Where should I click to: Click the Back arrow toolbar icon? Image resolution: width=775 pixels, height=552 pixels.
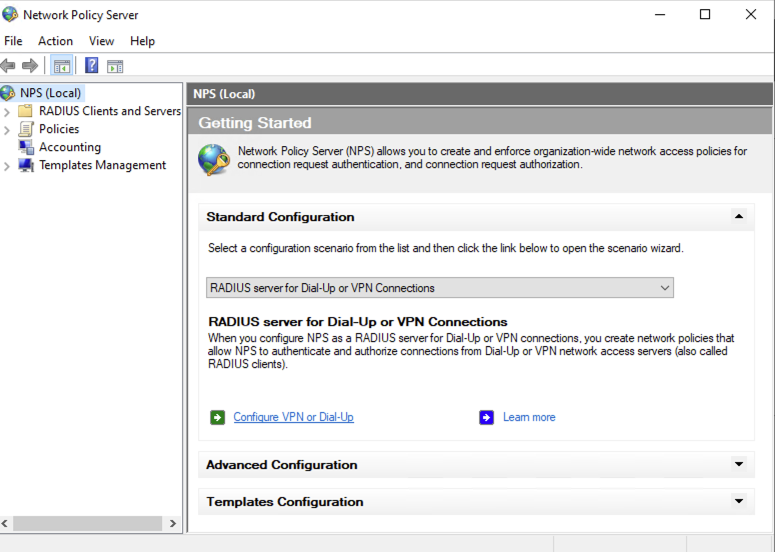pyautogui.click(x=9, y=66)
